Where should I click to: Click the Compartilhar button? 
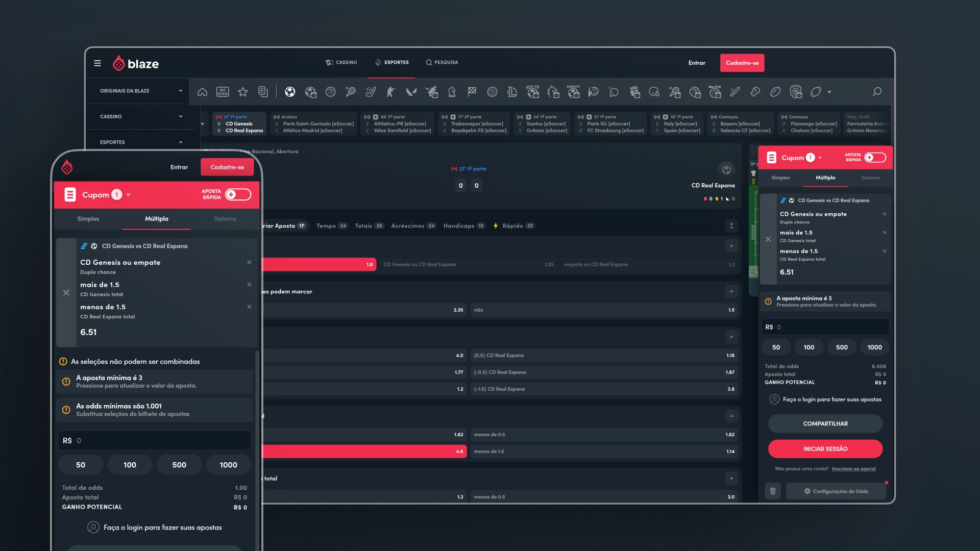pos(825,423)
